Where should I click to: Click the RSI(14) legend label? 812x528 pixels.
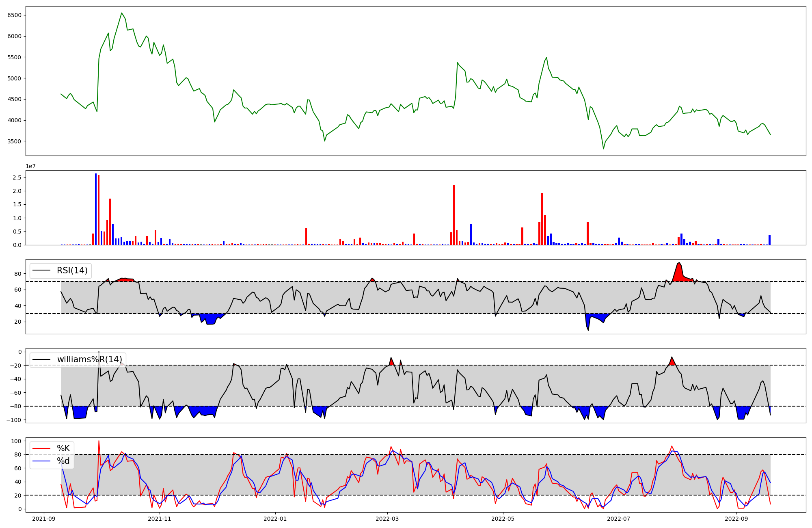[x=72, y=270]
